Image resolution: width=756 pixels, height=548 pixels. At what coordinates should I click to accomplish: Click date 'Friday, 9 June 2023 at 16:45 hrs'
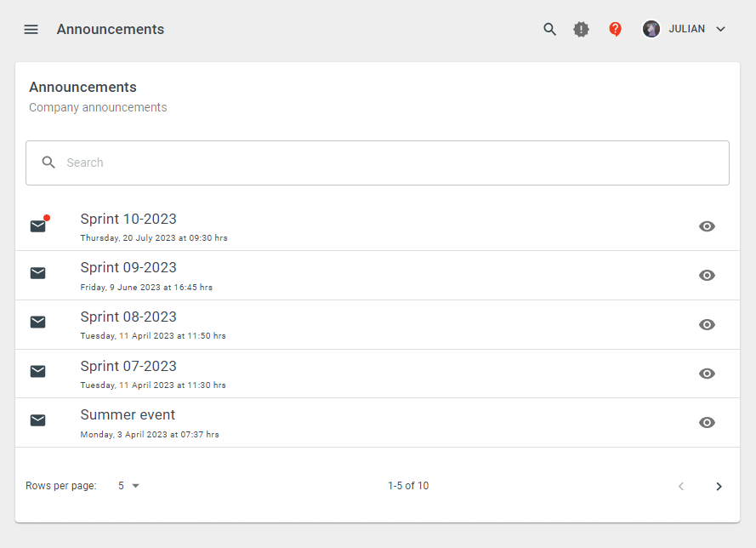146,287
